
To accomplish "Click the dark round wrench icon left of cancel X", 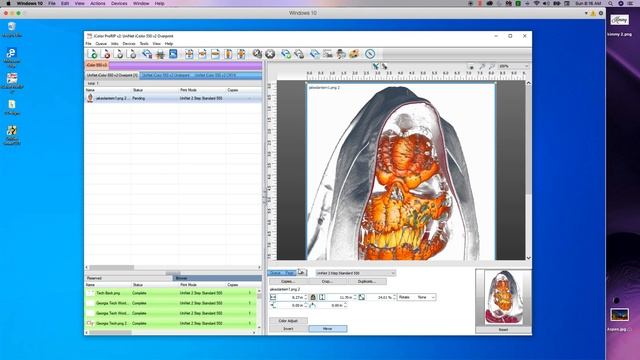I will pyautogui.click(x=257, y=54).
